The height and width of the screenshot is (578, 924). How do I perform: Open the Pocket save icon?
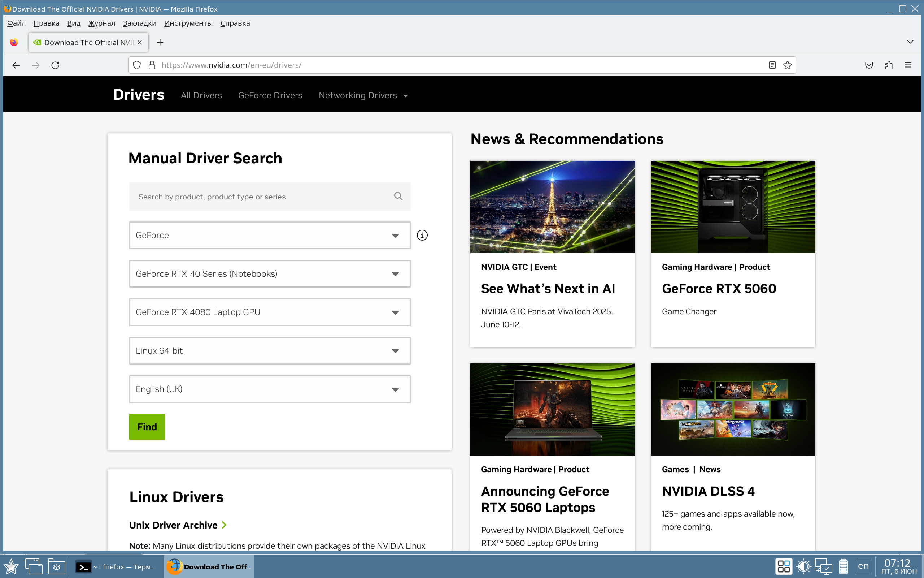(x=869, y=65)
